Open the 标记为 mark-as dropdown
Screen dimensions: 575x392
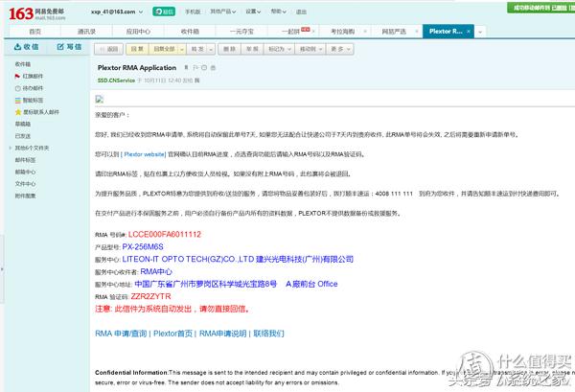tap(280, 49)
